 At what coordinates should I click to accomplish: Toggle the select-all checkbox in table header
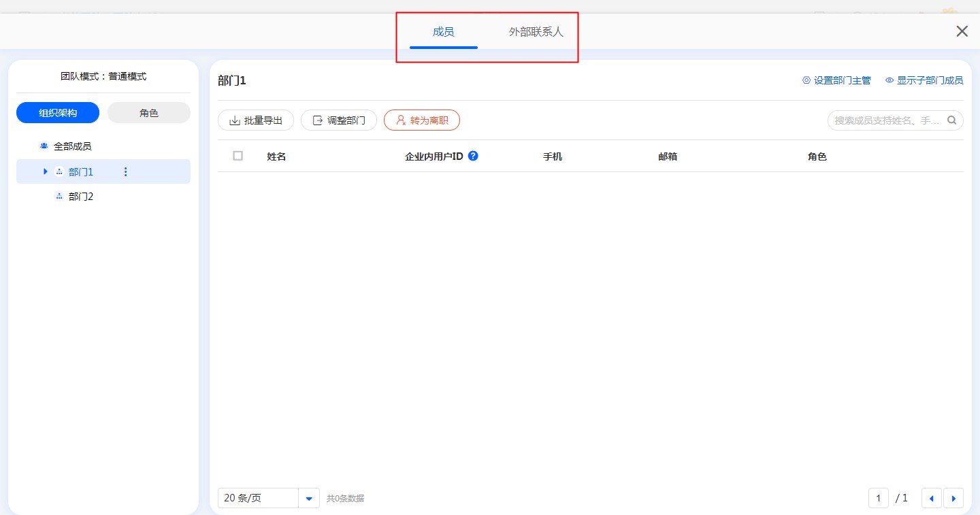[238, 156]
